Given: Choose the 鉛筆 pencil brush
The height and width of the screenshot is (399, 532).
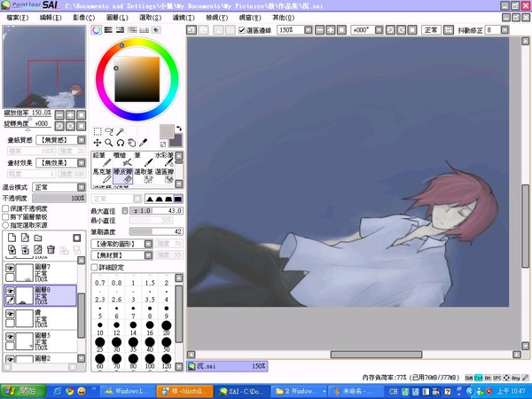Looking at the screenshot, I should click(102, 159).
